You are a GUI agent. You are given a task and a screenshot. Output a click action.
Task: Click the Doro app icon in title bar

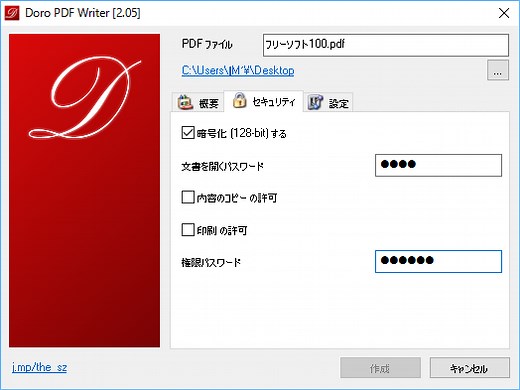pos(12,13)
